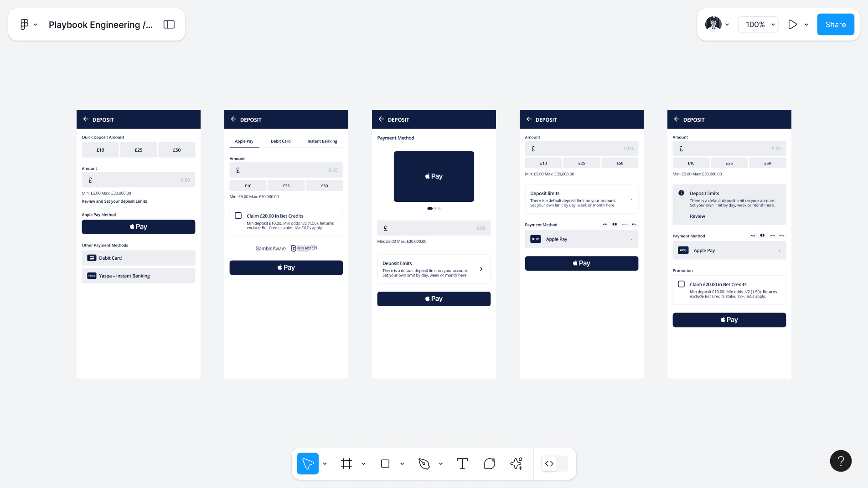Click the Apple Pay button in fifth frame
The width and height of the screenshot is (868, 488).
729,320
